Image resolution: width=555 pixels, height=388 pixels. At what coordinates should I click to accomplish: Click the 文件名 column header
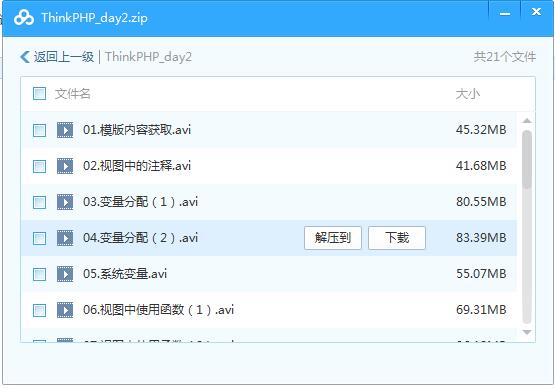[x=73, y=94]
